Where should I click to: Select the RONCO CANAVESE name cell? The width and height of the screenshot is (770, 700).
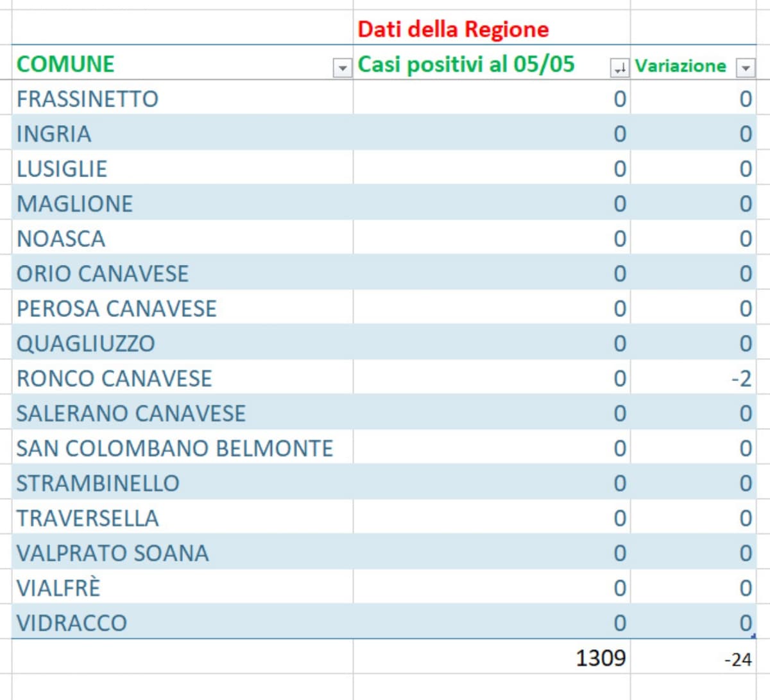(114, 379)
